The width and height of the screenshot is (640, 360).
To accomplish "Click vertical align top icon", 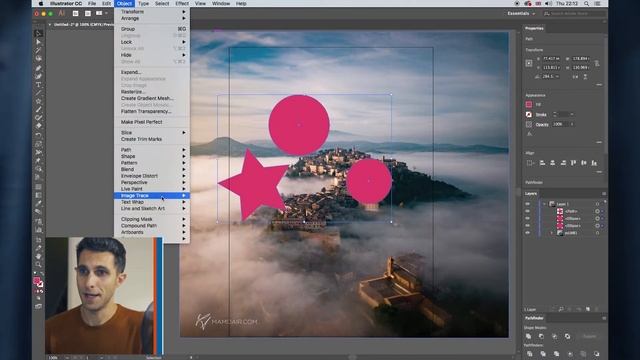I will 573,163.
